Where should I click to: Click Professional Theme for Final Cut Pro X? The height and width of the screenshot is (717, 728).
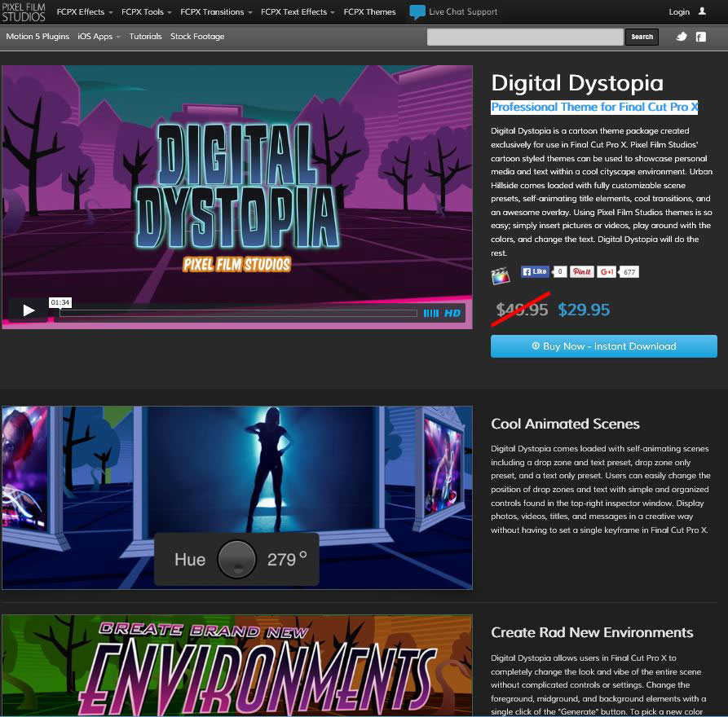pyautogui.click(x=595, y=108)
